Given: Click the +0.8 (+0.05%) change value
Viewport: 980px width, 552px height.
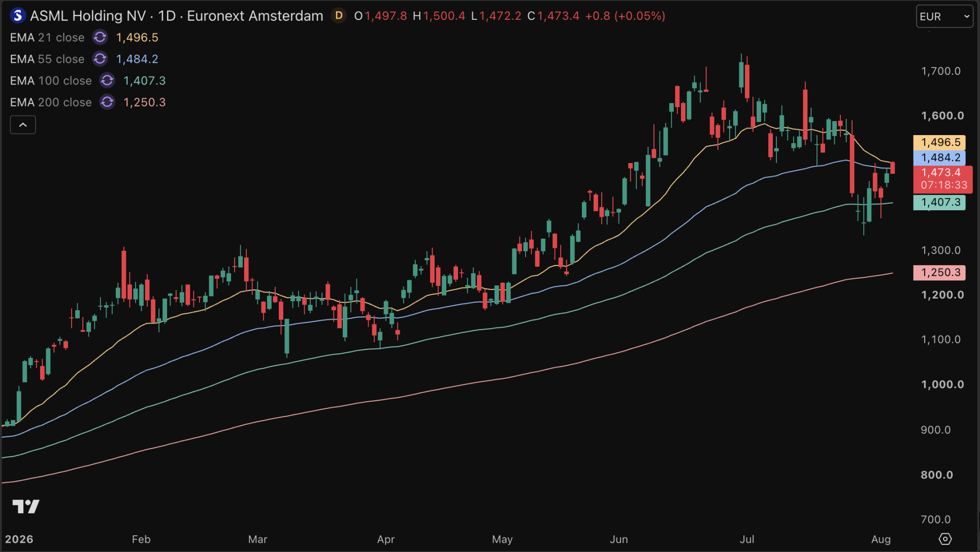Looking at the screenshot, I should 625,16.
